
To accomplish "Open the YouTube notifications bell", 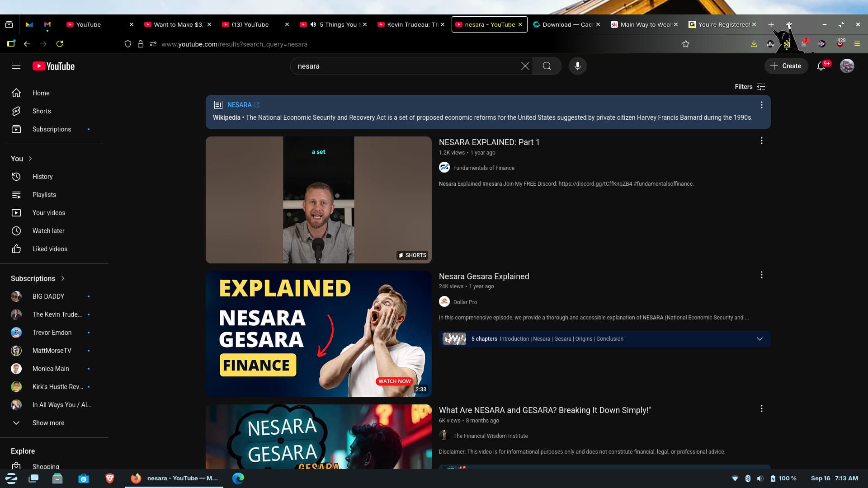I will point(821,66).
